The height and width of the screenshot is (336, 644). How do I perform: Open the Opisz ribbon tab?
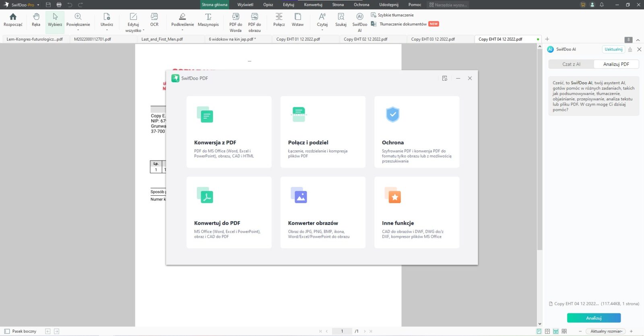coord(268,5)
